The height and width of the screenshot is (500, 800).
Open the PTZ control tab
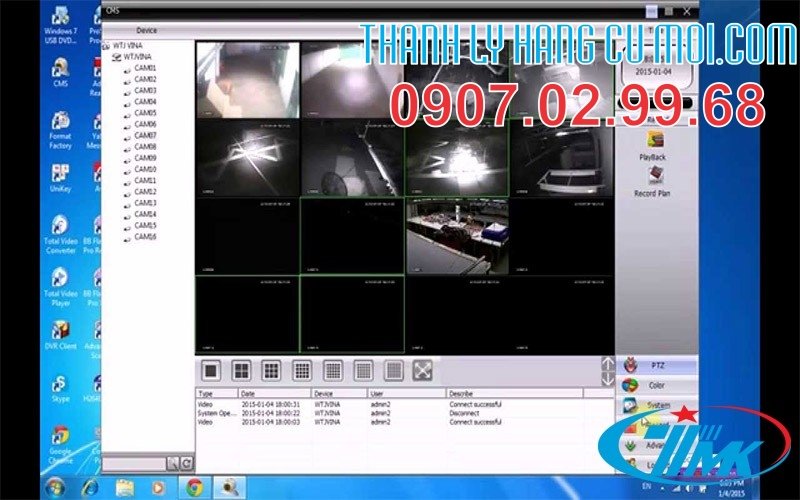(x=657, y=365)
